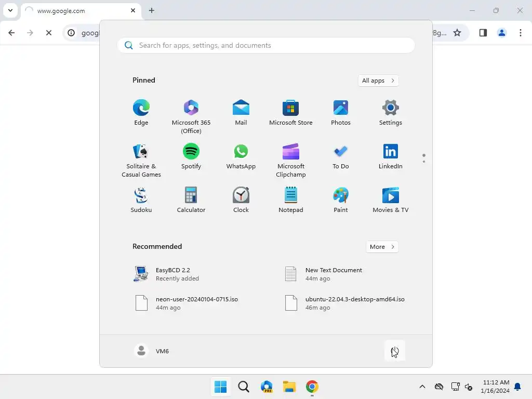Open the Paint app
The width and height of the screenshot is (532, 399).
tap(341, 200)
